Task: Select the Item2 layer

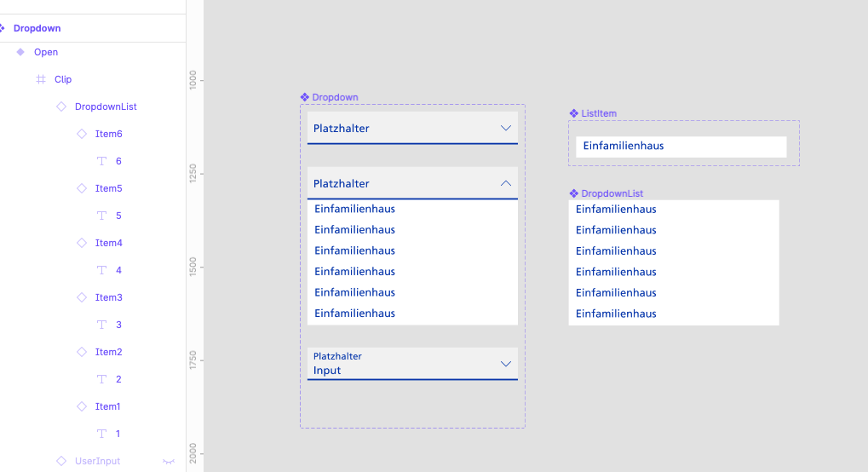Action: pyautogui.click(x=108, y=352)
